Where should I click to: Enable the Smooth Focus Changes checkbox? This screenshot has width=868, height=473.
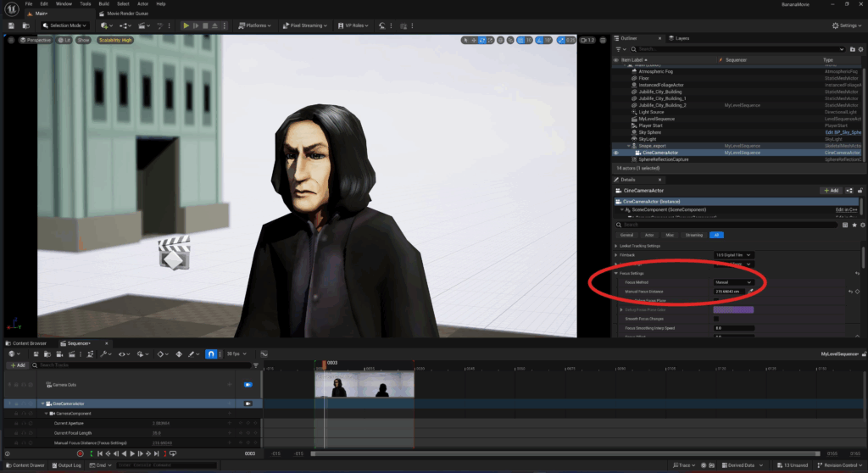(717, 319)
